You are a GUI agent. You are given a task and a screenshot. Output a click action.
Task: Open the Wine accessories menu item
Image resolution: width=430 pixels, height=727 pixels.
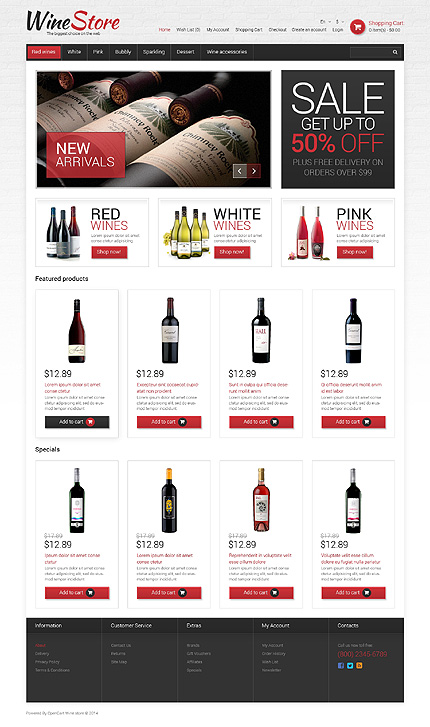(227, 52)
